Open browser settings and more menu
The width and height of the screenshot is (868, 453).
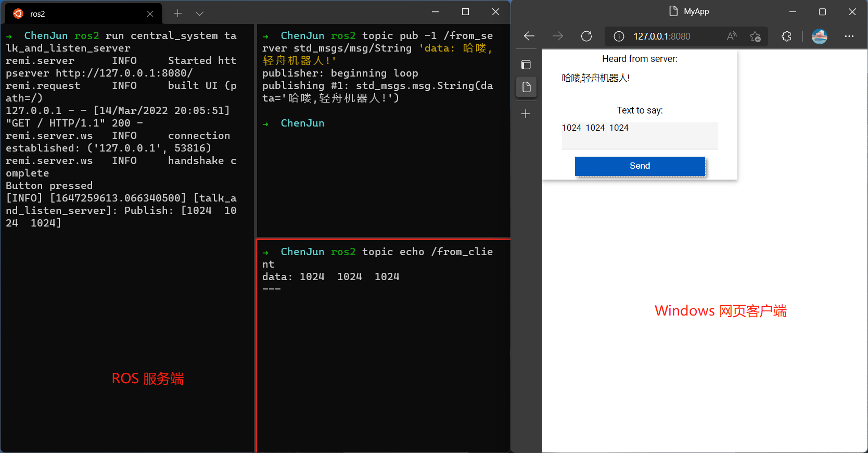pos(849,36)
